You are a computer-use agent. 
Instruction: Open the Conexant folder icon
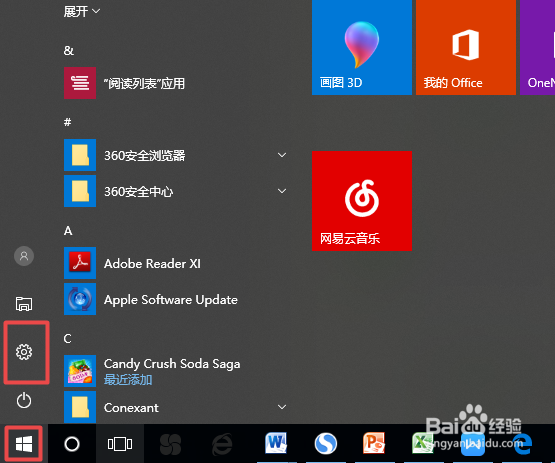(x=80, y=407)
